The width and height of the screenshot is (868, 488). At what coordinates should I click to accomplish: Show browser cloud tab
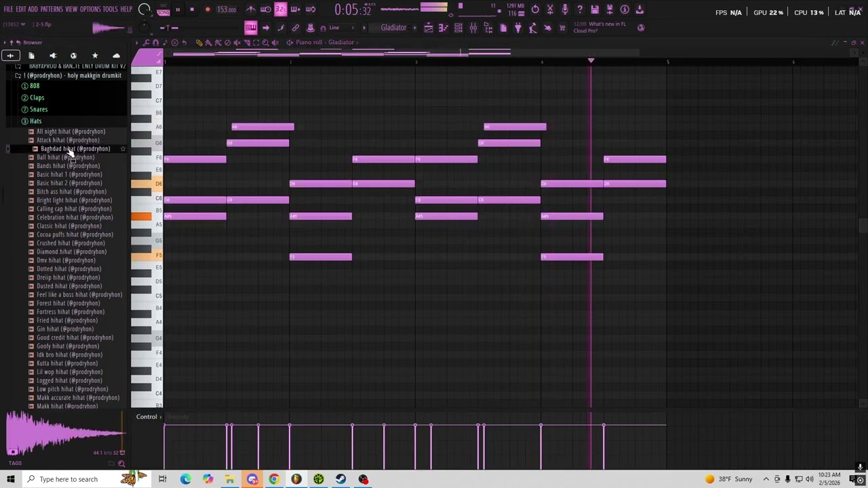pos(116,56)
